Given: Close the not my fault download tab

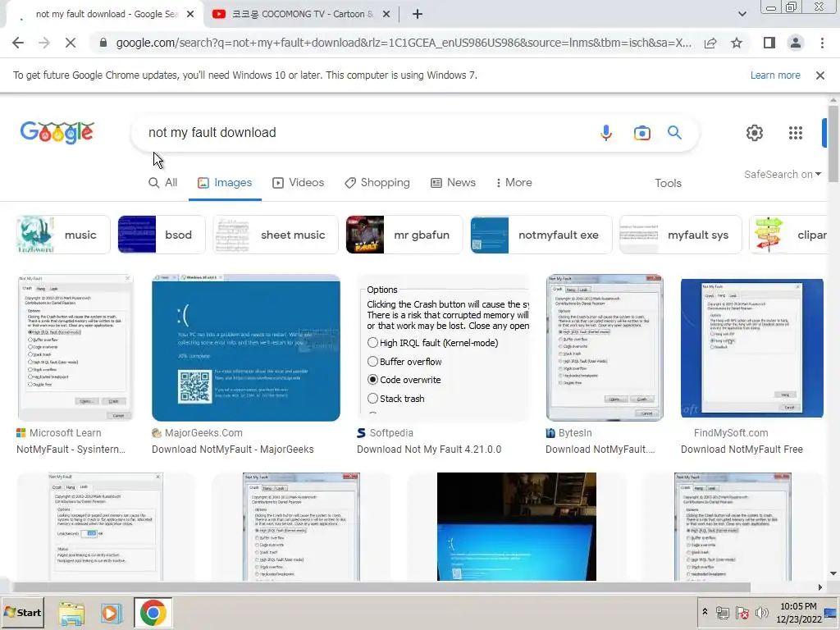Looking at the screenshot, I should pos(190,15).
